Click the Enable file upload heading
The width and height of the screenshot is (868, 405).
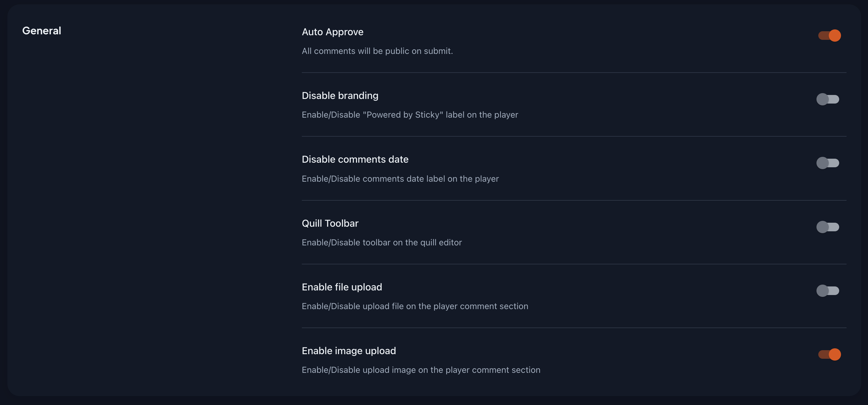click(342, 287)
